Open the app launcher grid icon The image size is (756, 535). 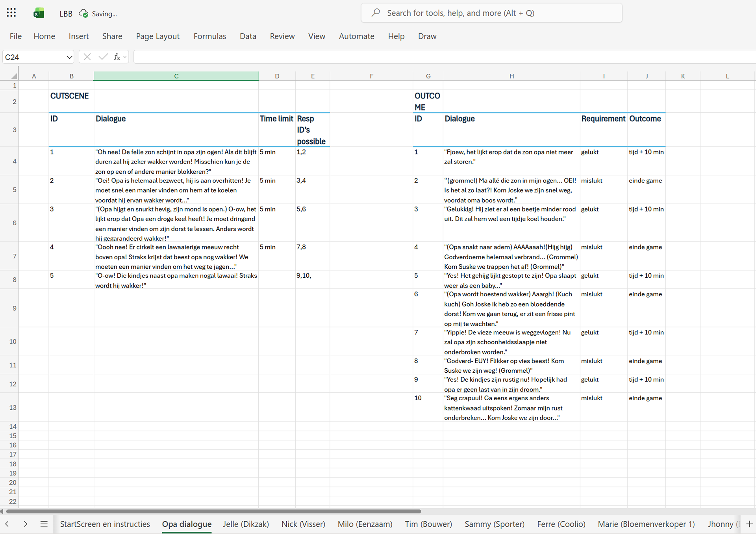pos(11,13)
